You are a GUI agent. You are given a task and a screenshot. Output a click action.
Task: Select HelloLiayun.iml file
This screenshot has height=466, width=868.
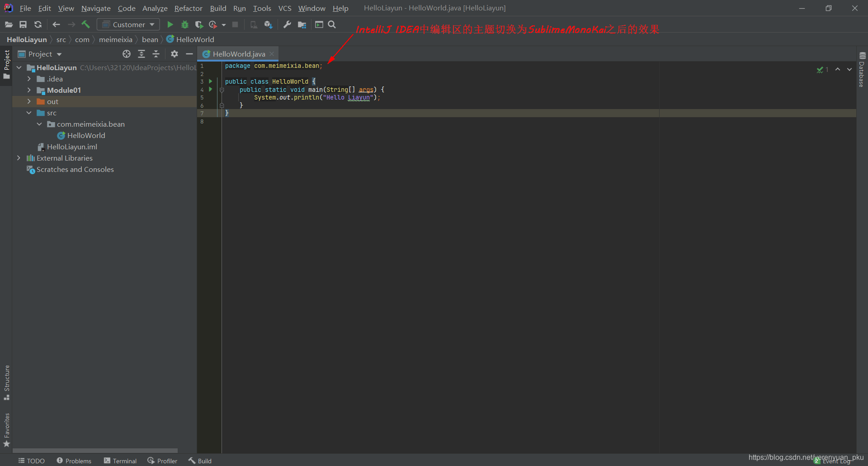[72, 147]
